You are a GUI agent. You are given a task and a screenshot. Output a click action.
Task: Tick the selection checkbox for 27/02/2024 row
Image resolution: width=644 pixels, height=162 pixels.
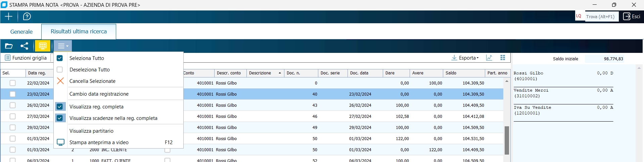coord(12,116)
